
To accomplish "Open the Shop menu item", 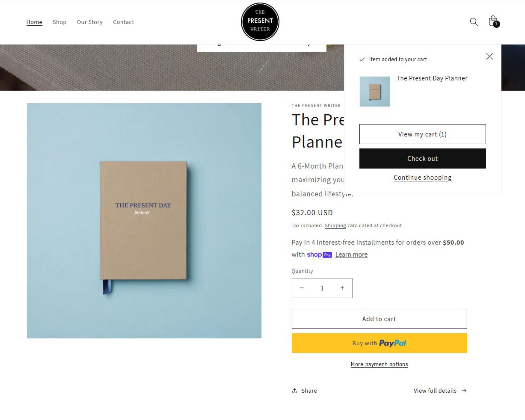I will [59, 22].
